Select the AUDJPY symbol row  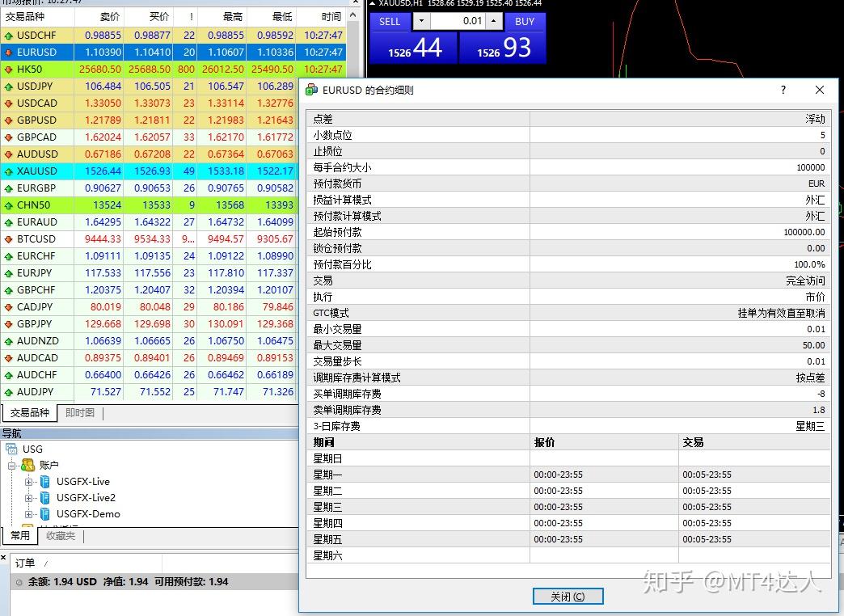click(x=150, y=392)
